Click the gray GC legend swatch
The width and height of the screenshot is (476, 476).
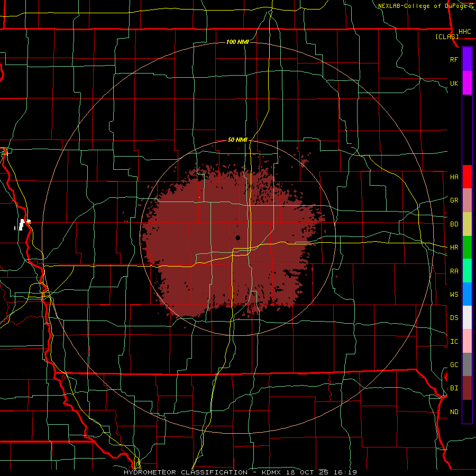coord(467,364)
